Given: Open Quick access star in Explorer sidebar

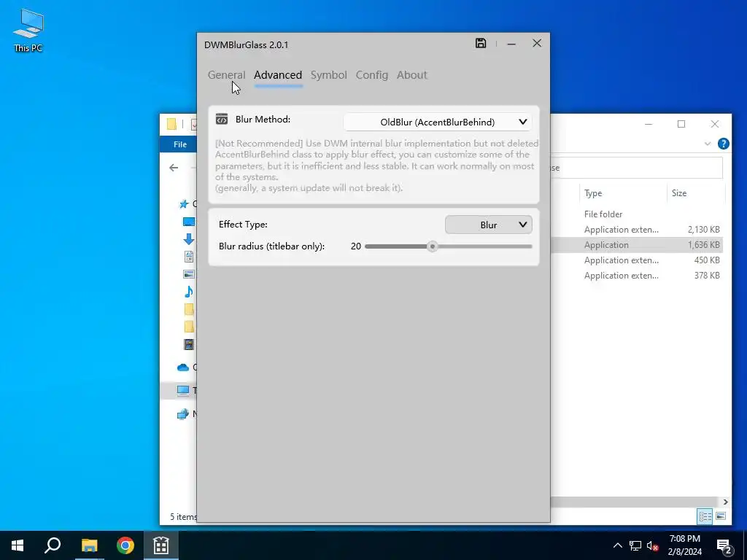Looking at the screenshot, I should pyautogui.click(x=183, y=204).
